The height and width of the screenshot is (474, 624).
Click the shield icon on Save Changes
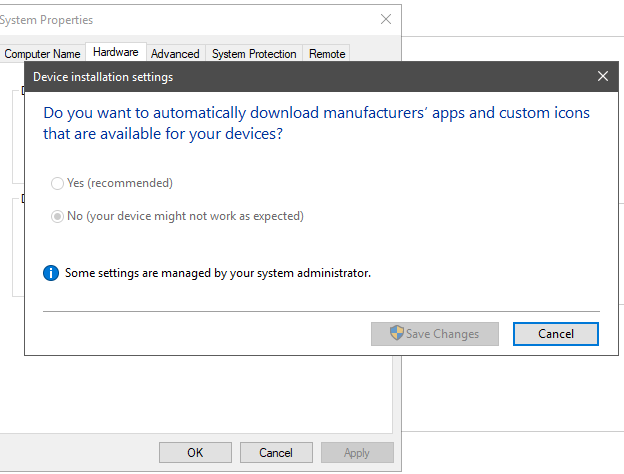click(396, 334)
